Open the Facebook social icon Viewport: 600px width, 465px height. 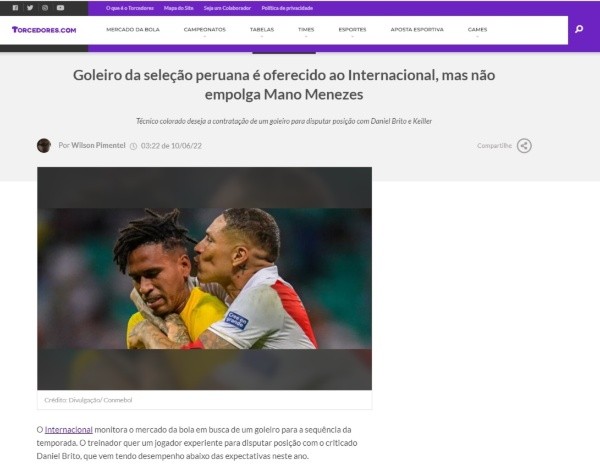15,8
